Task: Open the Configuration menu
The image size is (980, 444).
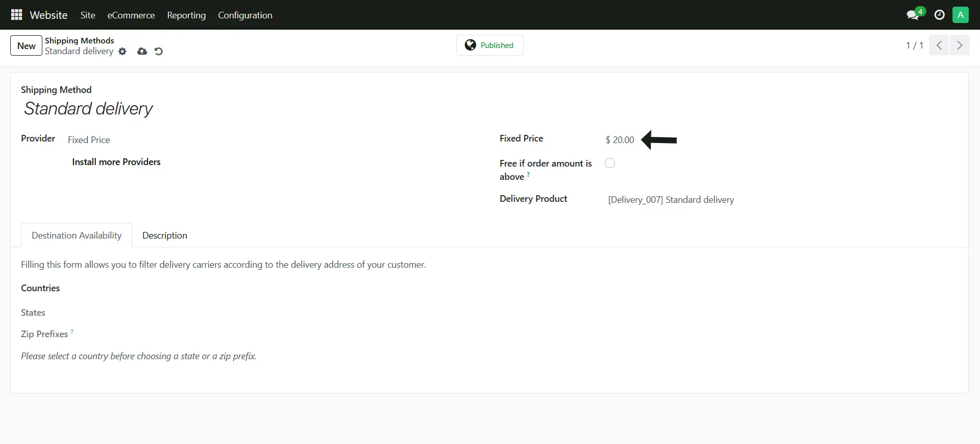Action: [x=245, y=15]
